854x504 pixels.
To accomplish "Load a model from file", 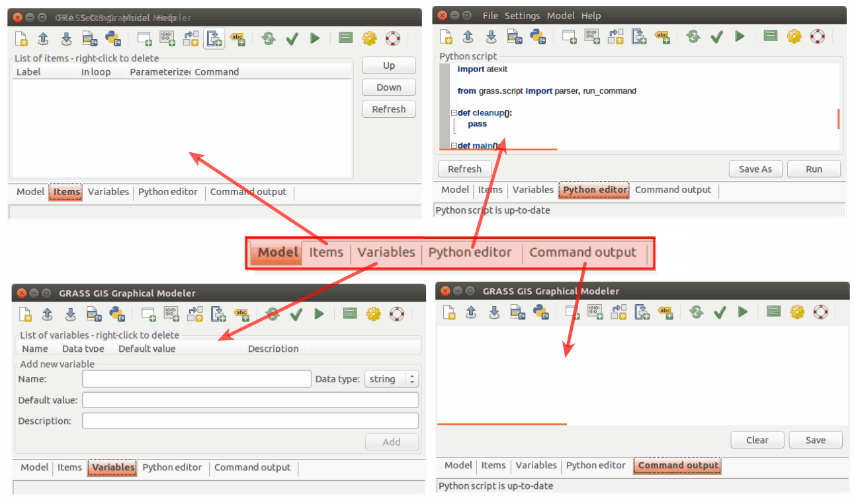I will coord(43,38).
